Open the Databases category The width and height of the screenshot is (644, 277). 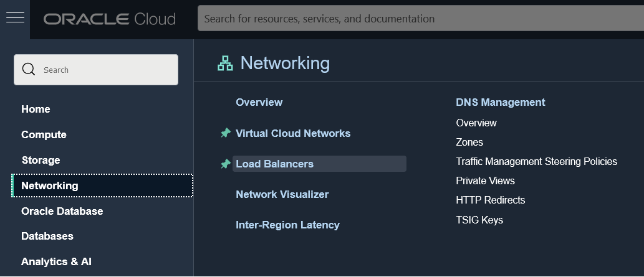47,236
